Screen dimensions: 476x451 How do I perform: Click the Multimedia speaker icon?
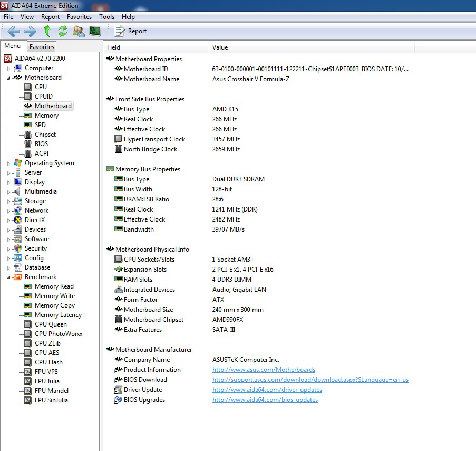coord(17,191)
